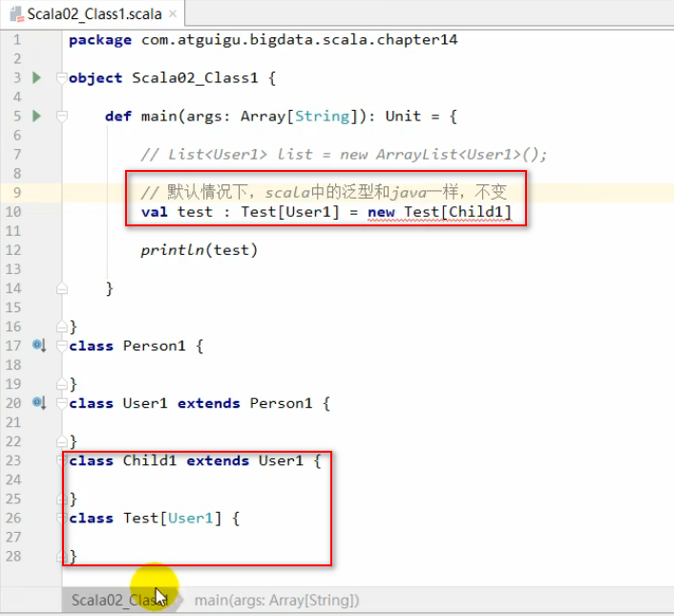Click the 'Array' type in main signature

tap(263, 117)
